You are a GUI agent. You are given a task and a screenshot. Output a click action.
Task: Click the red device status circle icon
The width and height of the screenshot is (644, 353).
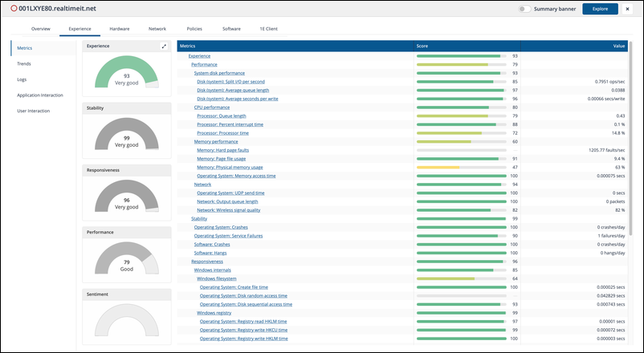point(13,9)
